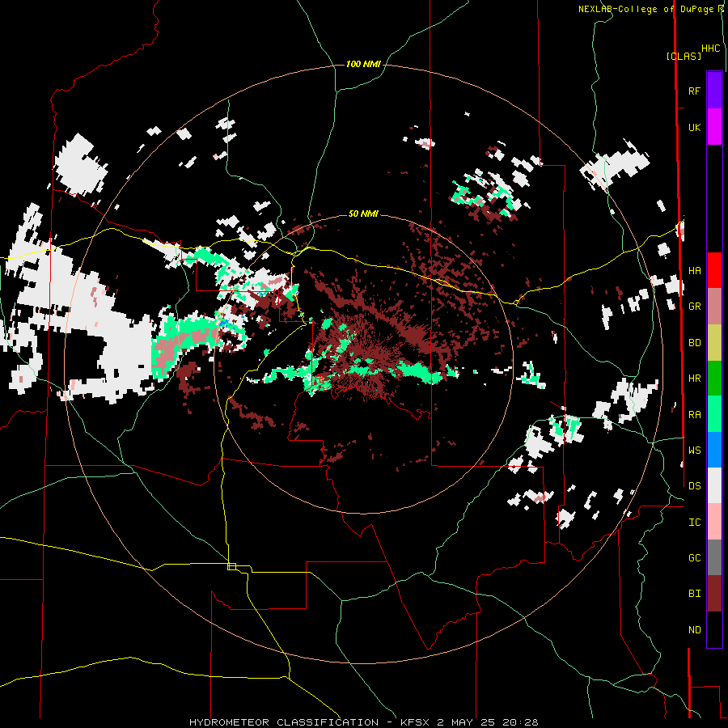Screen dimensions: 728x728
Task: Click the '20:28' timestamp text
Action: (x=520, y=722)
